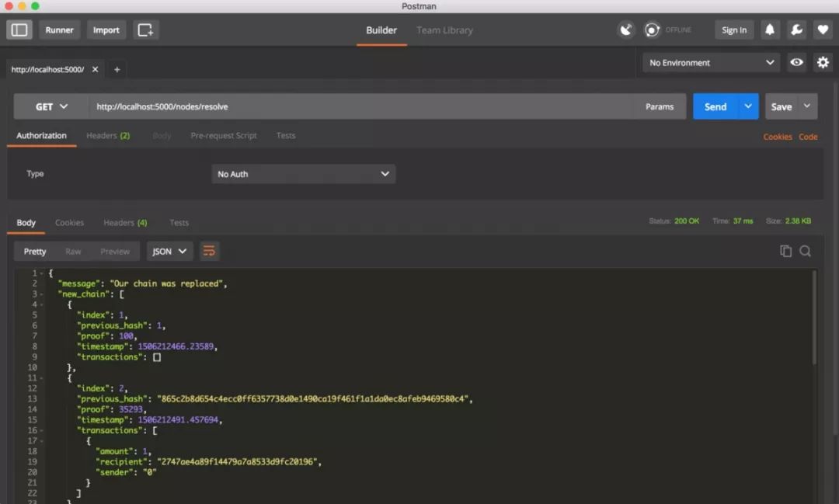Click the sync status offline icon

click(x=652, y=30)
